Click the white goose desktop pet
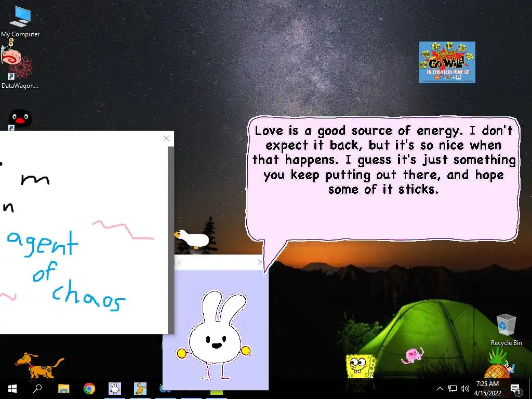 click(x=192, y=238)
